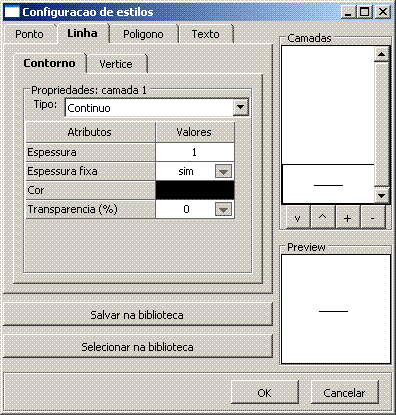This screenshot has width=396, height=415.
Task: Switch to the Poligono tab
Action: tap(143, 34)
